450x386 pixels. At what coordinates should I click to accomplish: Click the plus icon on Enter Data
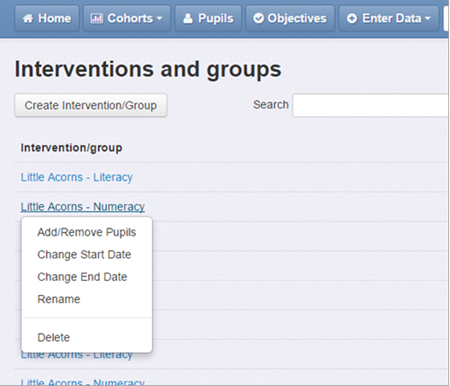tap(352, 18)
